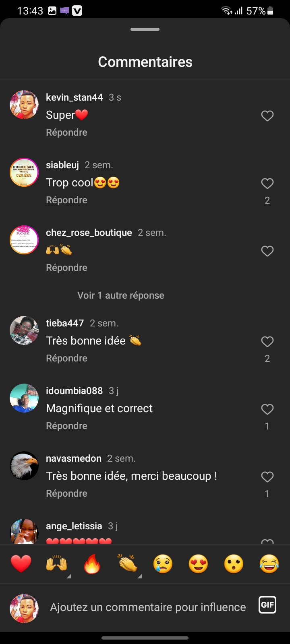Tap the fire quick reaction emoji
This screenshot has width=290, height=644.
tap(92, 563)
